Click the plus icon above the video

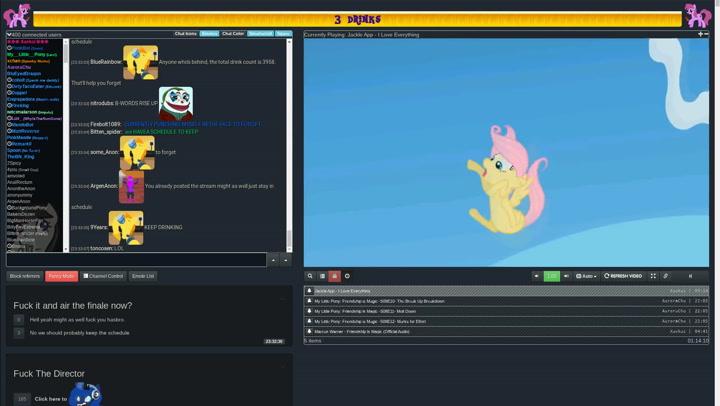coord(700,34)
